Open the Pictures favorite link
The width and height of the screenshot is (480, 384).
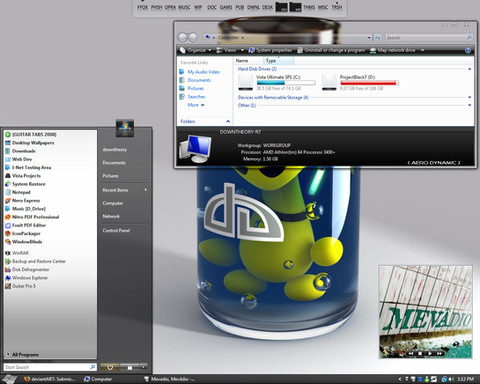point(196,88)
